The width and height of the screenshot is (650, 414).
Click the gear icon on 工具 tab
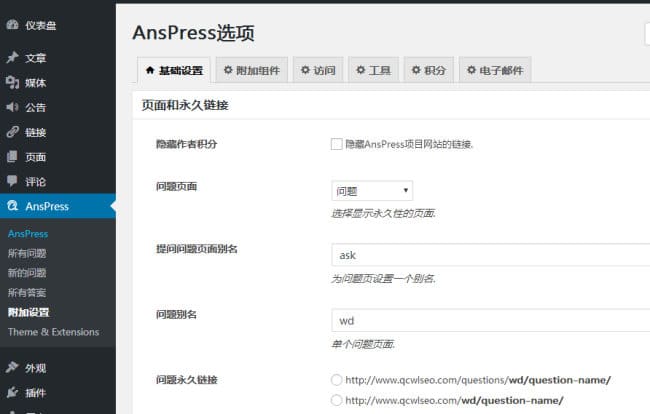(x=361, y=70)
